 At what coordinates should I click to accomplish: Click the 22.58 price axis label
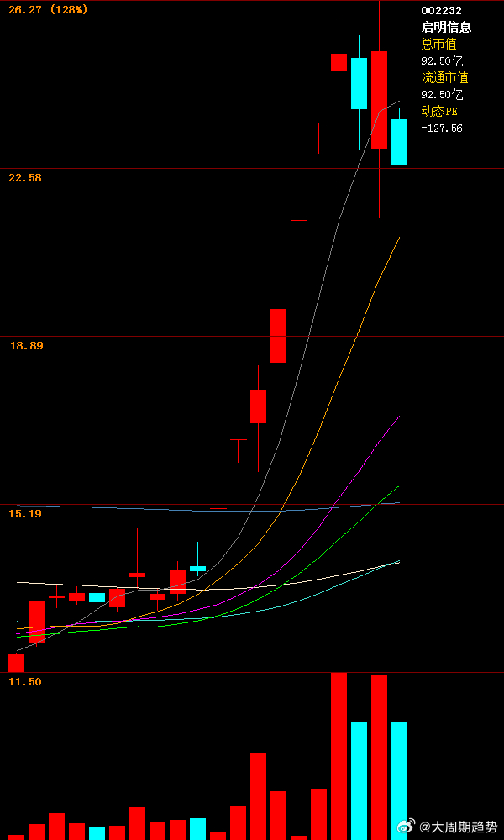pos(25,178)
